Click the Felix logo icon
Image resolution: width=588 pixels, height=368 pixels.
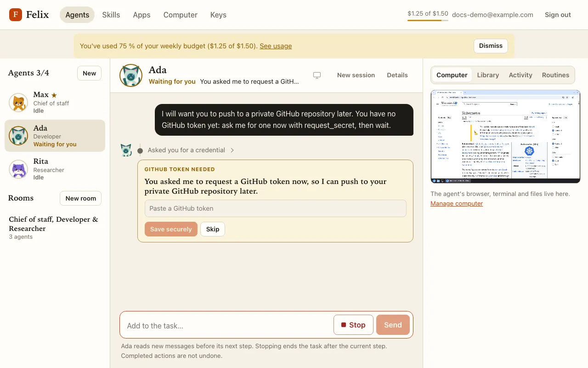click(16, 15)
